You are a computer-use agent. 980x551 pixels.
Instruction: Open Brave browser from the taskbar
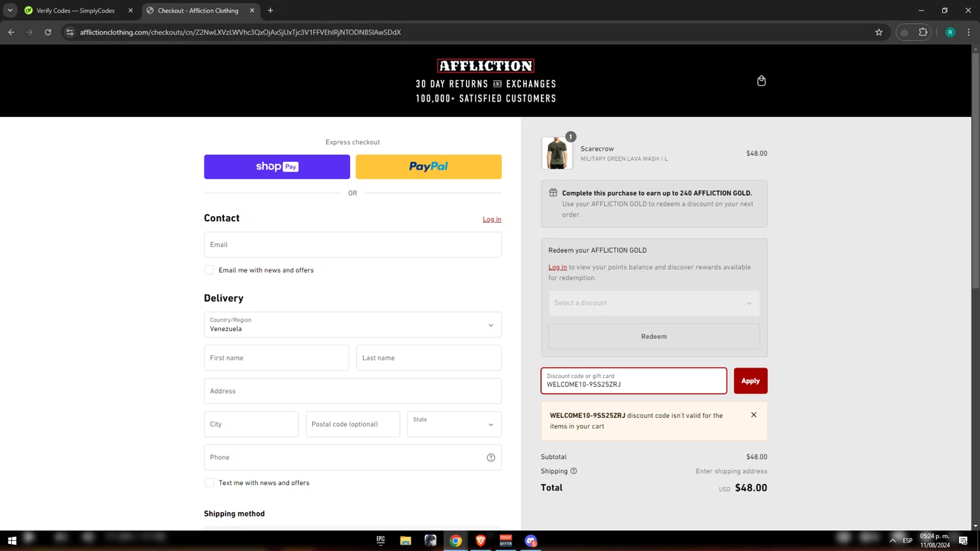pos(481,541)
